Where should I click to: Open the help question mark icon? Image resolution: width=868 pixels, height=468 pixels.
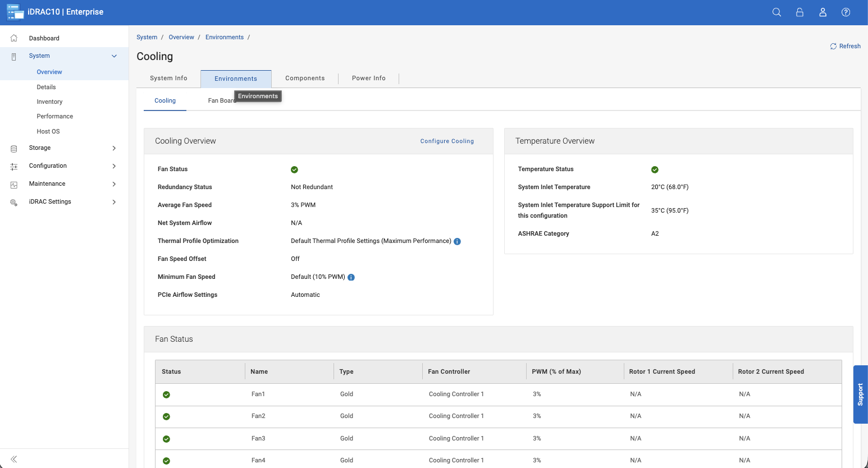(846, 12)
